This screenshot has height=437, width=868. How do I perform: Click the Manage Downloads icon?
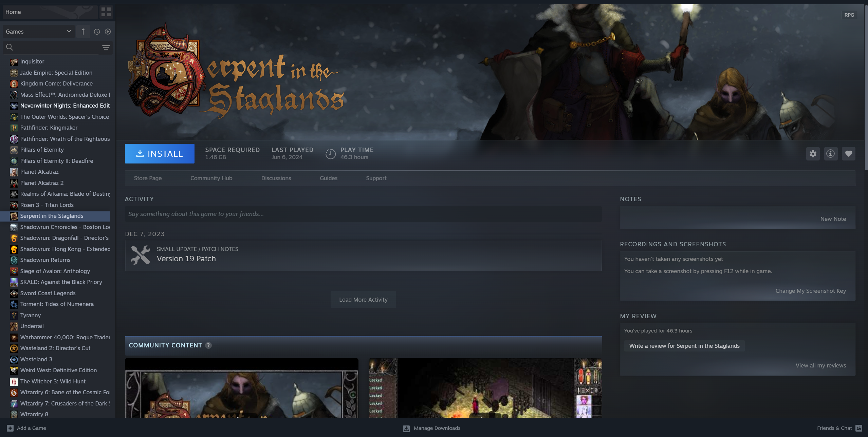(406, 429)
